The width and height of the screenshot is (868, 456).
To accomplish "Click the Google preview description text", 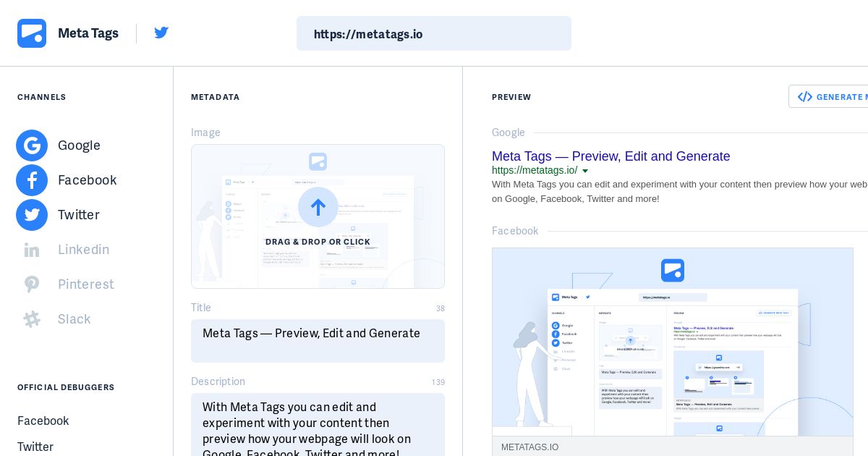I will (680, 191).
